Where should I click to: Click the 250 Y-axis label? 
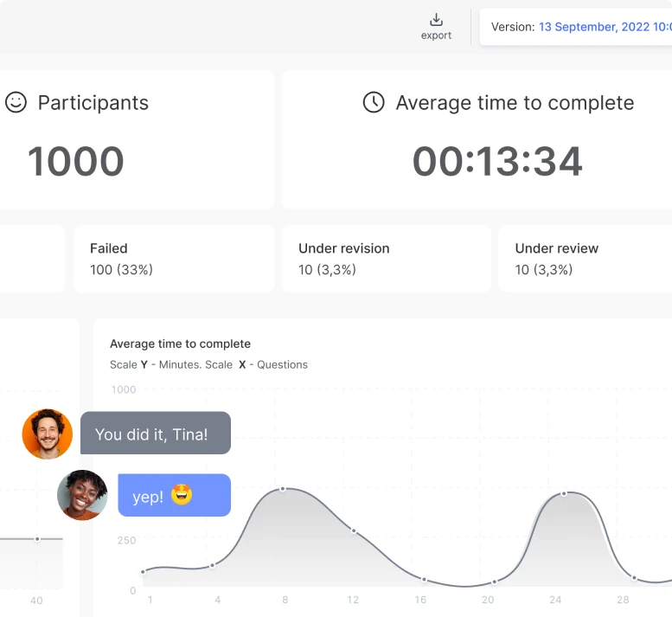pos(126,540)
